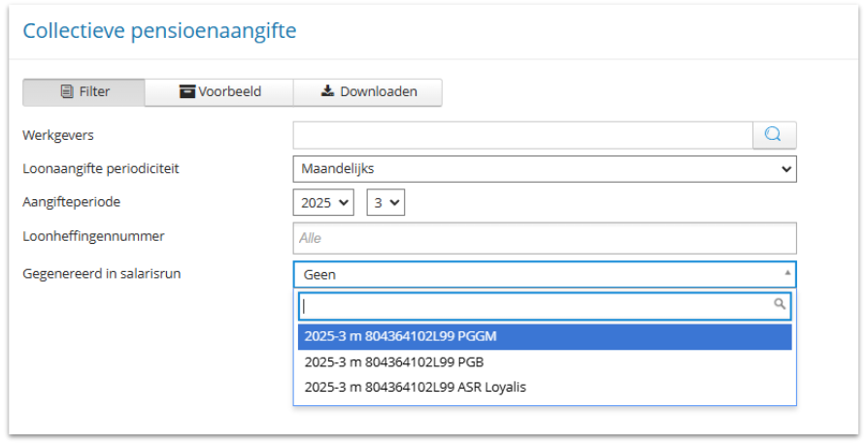Click the Collectieve pensioenaangifte heading
Screen dimensions: 868x446
tap(159, 31)
